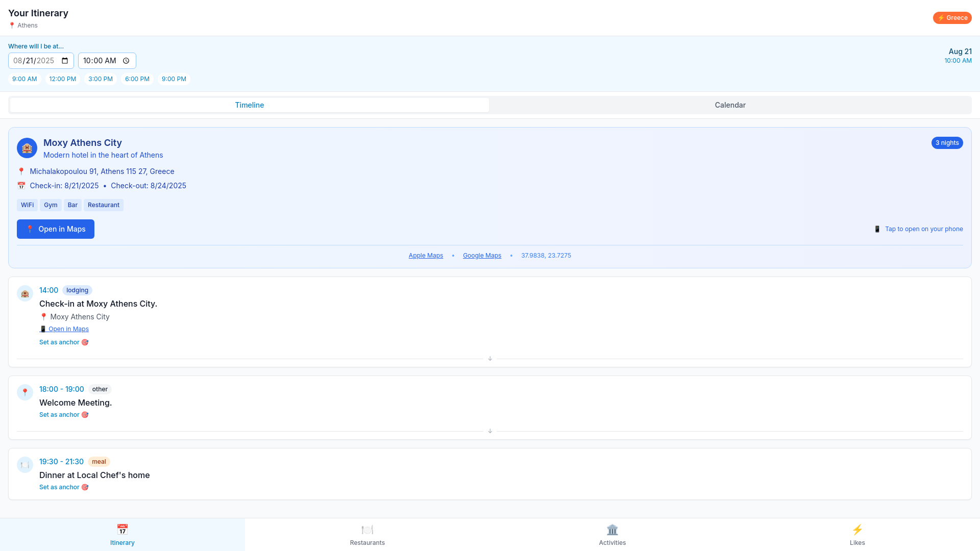Image resolution: width=980 pixels, height=551 pixels.
Task: Click the date input field 08/21/2025
Action: [x=41, y=61]
